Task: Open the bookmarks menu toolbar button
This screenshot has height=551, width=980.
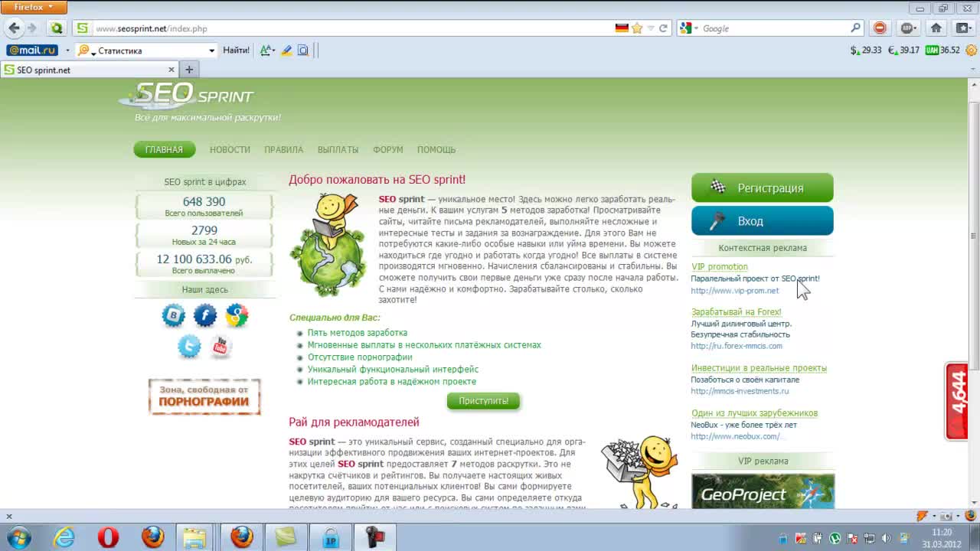Action: click(963, 28)
